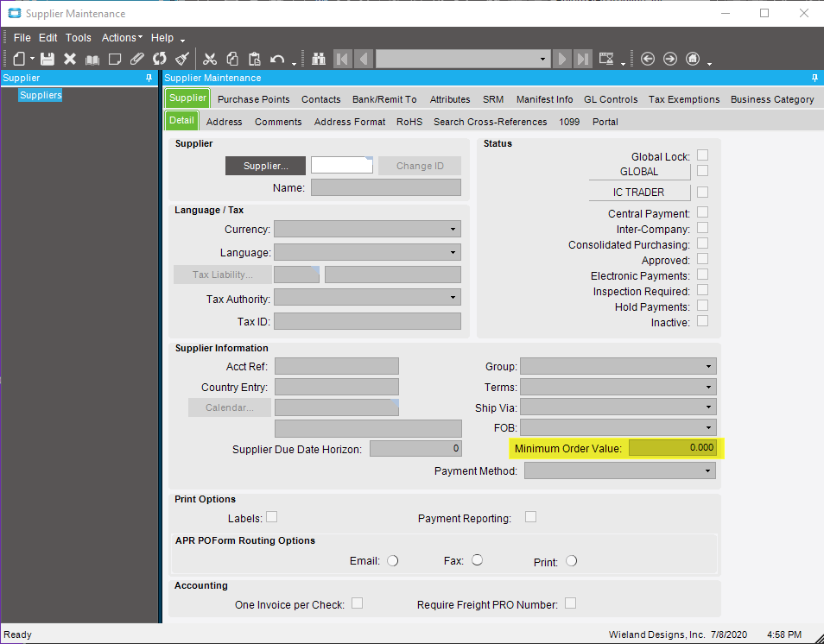
Task: Expand the Terms dropdown
Action: click(708, 387)
